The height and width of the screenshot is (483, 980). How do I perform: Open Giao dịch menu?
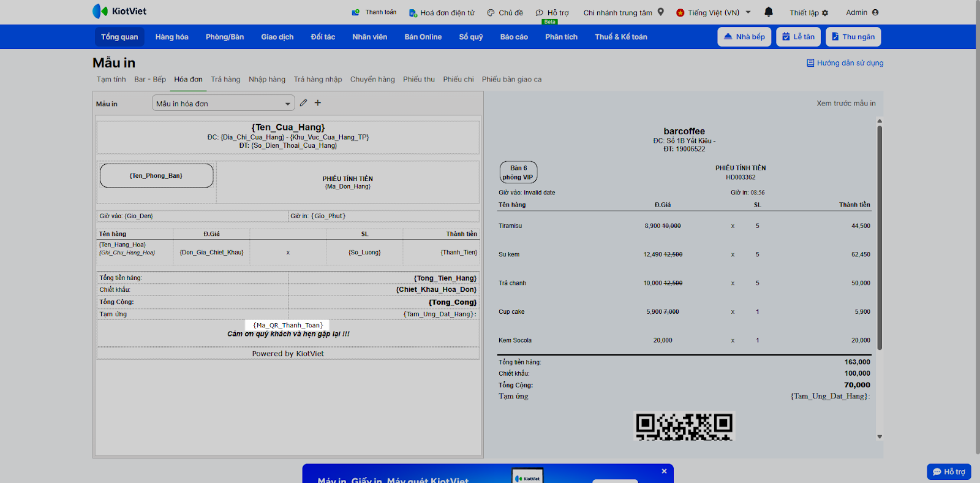point(277,37)
